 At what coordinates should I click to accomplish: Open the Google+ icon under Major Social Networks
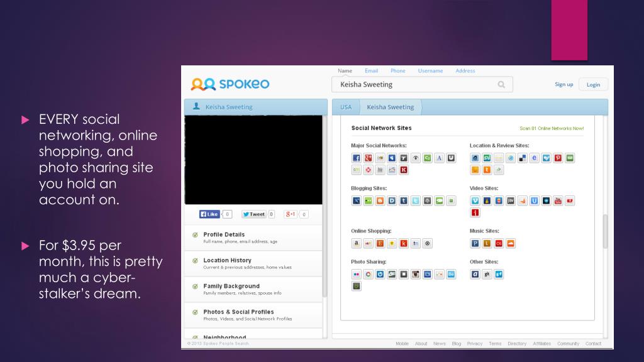coord(368,158)
